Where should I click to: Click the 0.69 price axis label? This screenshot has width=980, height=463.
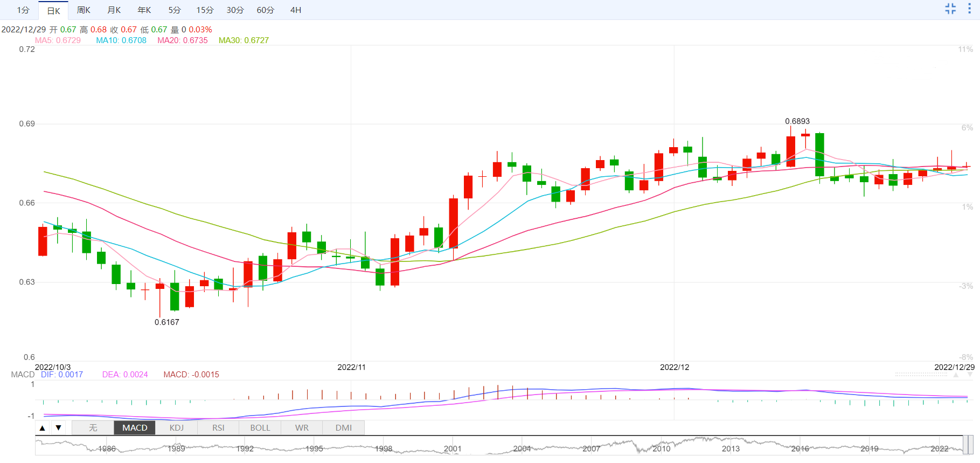(x=27, y=124)
